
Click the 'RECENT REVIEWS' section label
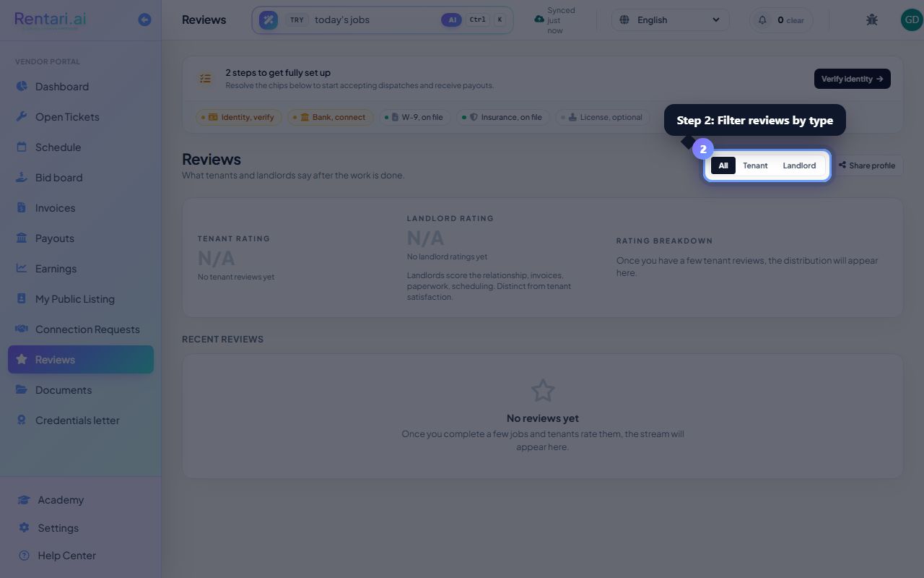click(x=222, y=339)
